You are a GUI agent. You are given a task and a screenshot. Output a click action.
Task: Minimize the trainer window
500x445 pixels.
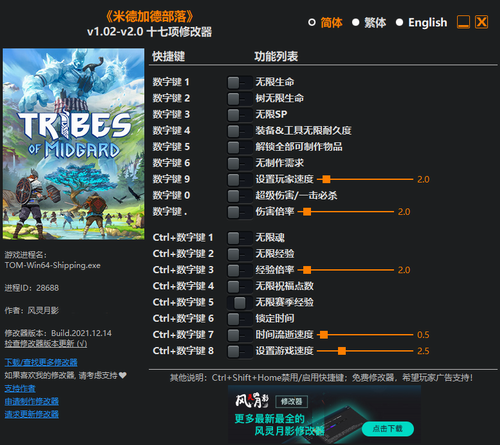coord(463,22)
